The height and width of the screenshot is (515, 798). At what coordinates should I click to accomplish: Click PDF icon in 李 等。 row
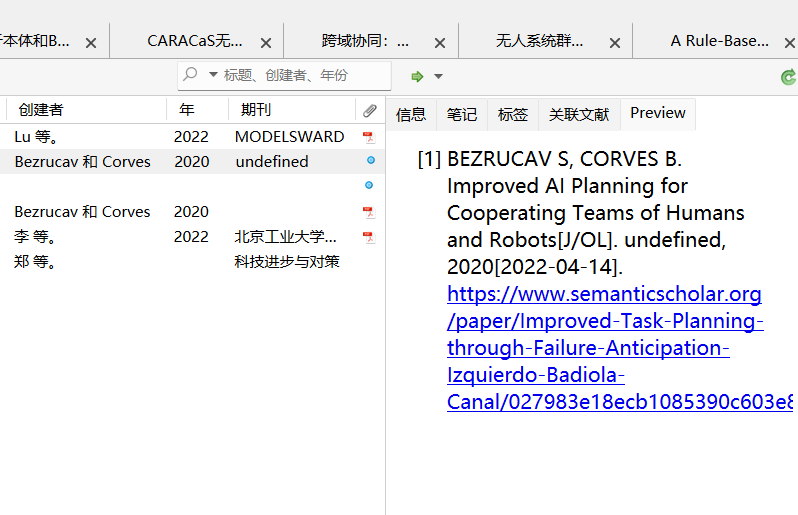(368, 237)
